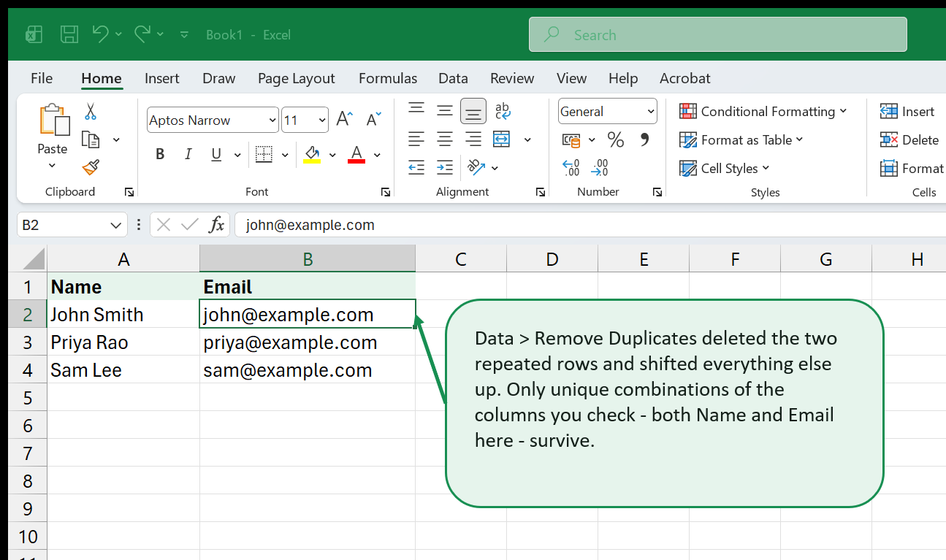
Task: Expand the Underline style dropdown arrow
Action: pos(237,155)
